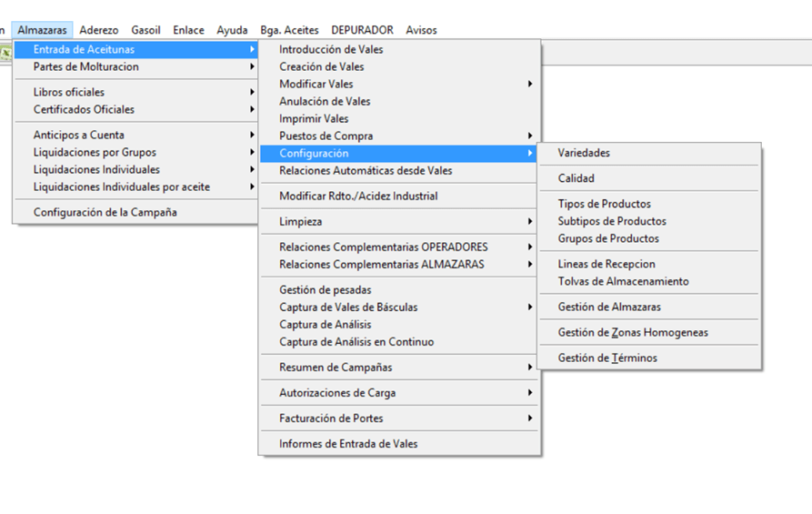Expand the Limpieza submenu
Viewport: 812px width, 514px height.
click(x=300, y=221)
